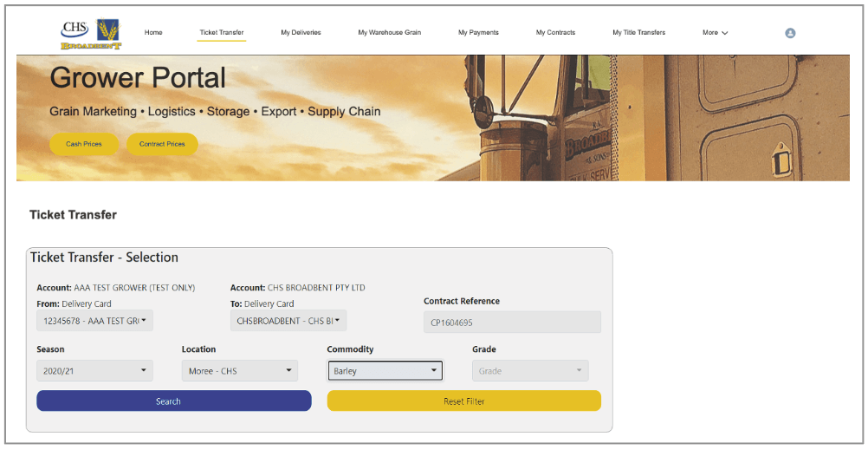Open My Deliveries page

[301, 33]
